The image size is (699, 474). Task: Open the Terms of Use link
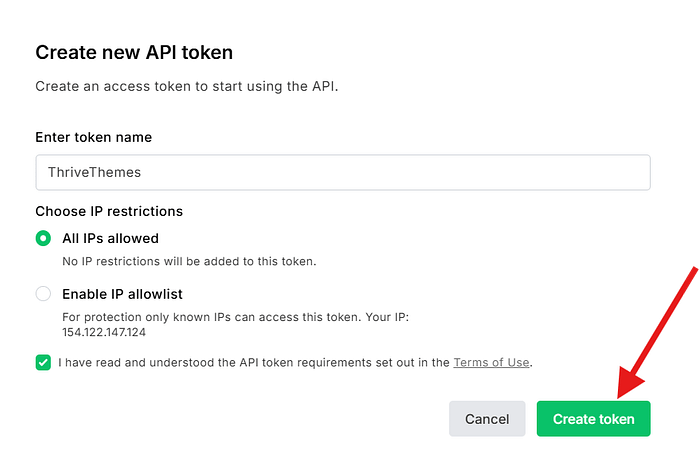point(491,362)
